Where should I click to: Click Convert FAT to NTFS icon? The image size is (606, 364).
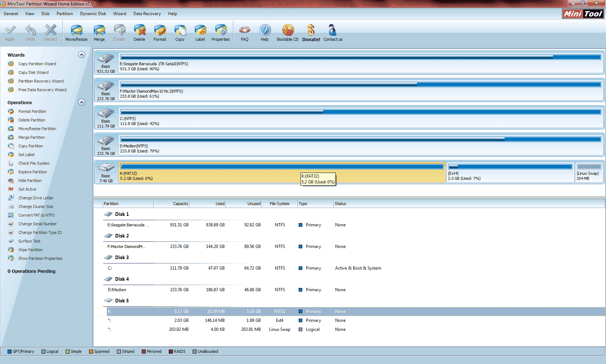click(11, 215)
